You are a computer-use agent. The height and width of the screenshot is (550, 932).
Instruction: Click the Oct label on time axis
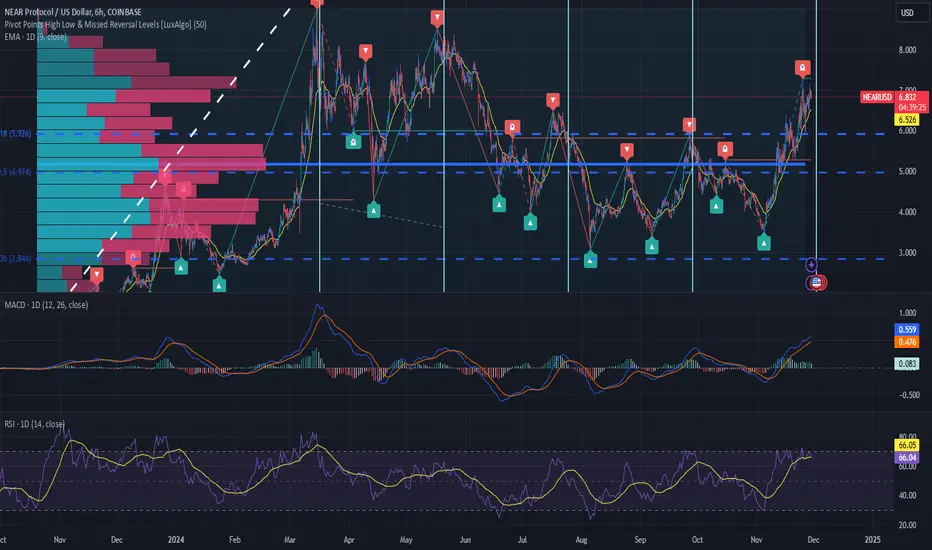click(697, 540)
